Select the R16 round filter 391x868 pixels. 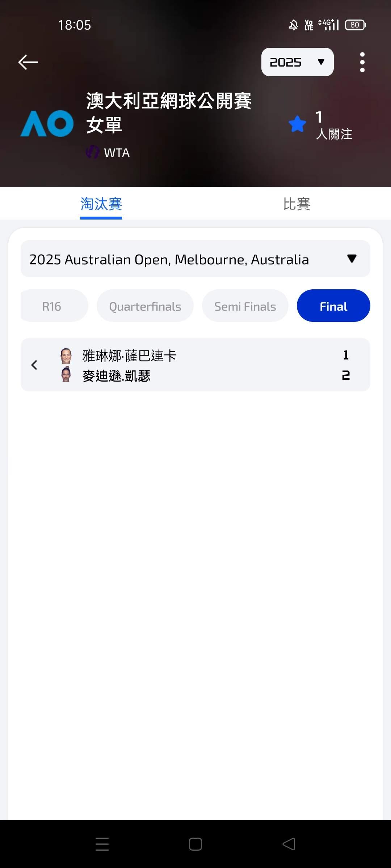[x=52, y=306]
